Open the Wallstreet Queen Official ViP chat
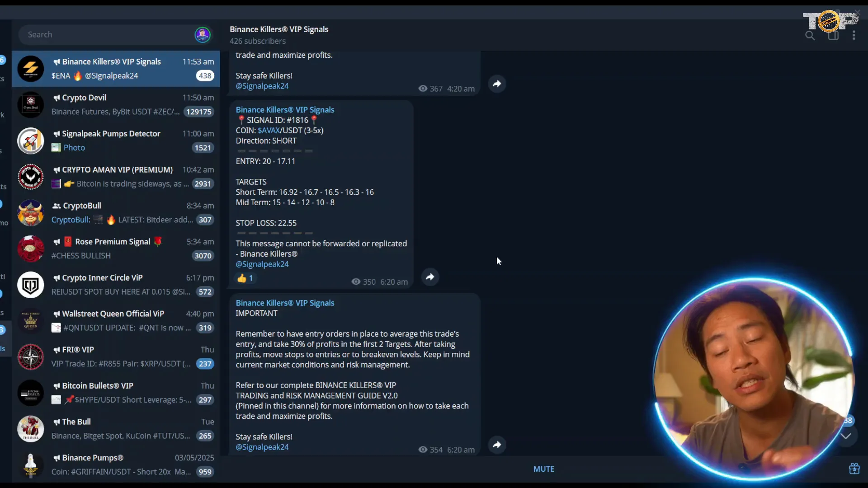The image size is (868, 488). [116, 321]
